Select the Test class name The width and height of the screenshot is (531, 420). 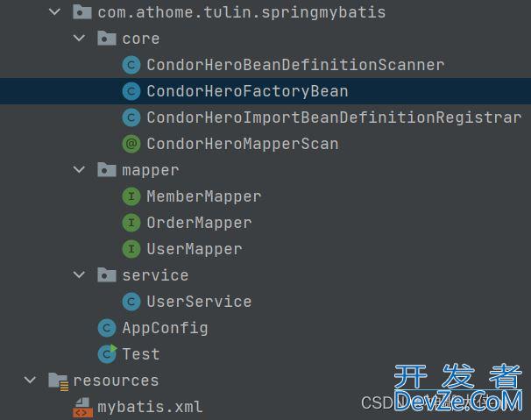[x=141, y=354]
